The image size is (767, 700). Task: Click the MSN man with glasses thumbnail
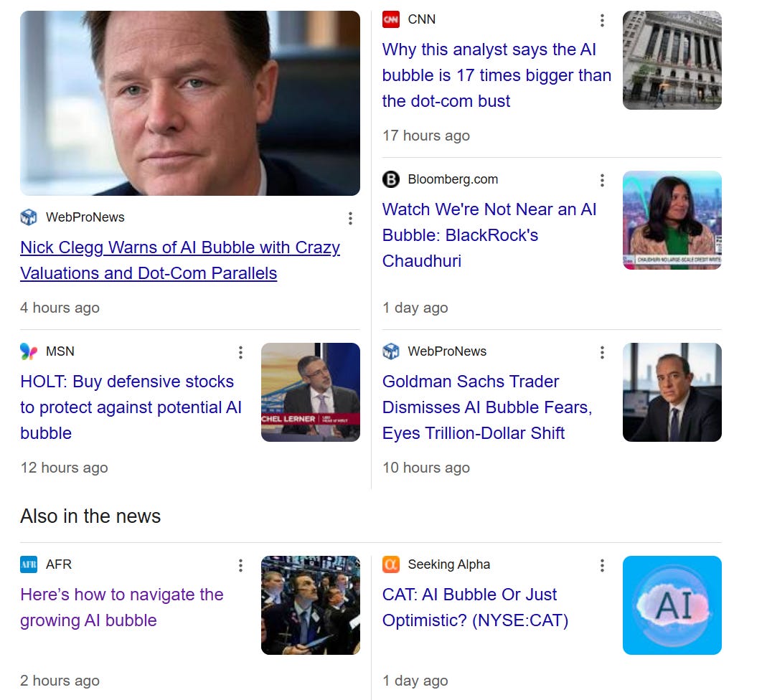pyautogui.click(x=311, y=392)
